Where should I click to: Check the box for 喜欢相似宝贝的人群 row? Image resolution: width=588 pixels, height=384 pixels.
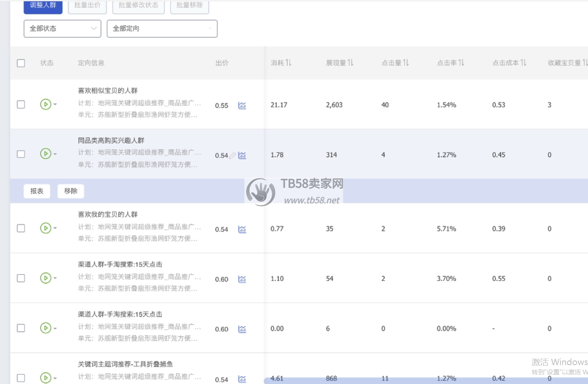(21, 104)
